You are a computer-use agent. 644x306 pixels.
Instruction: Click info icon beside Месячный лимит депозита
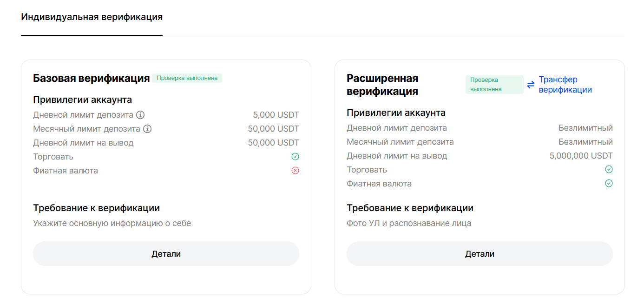[147, 129]
